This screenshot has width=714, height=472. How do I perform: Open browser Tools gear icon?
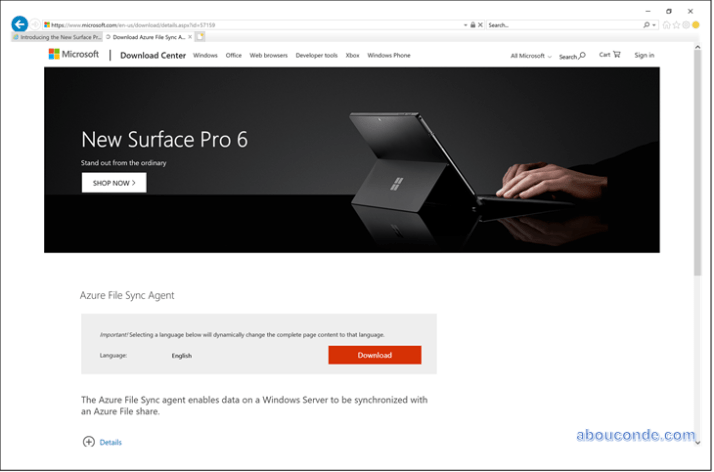686,25
